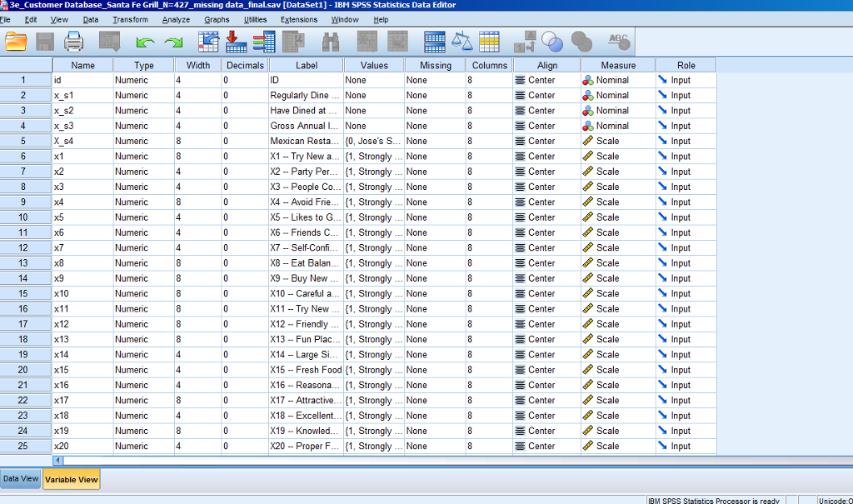Click the label cell 'X7 -- Self-Confi...'

click(307, 247)
